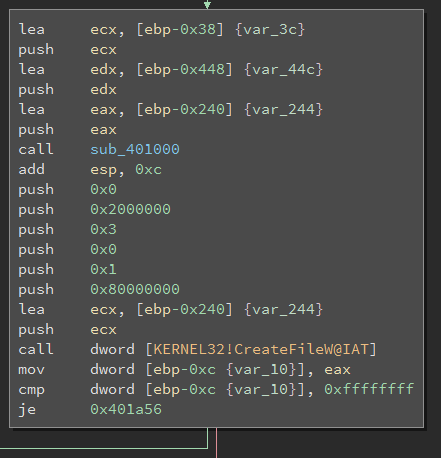The image size is (441, 458).
Task: Click the var_44c variable annotation
Action: click(284, 70)
